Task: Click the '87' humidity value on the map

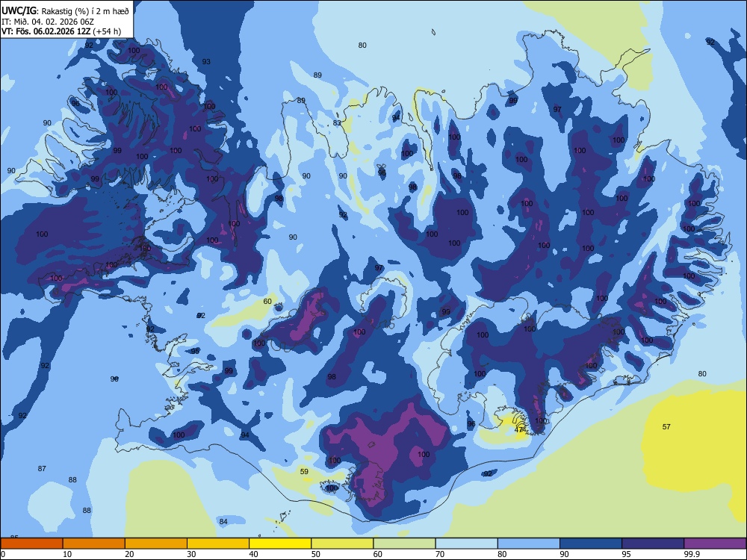Action: 42,469
